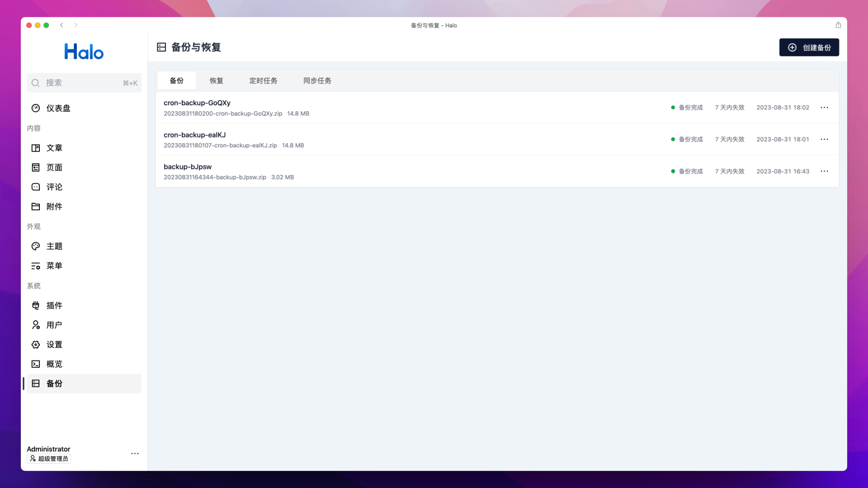Switch to the 定时任务 tab
Image resolution: width=868 pixels, height=488 pixels.
click(x=263, y=80)
